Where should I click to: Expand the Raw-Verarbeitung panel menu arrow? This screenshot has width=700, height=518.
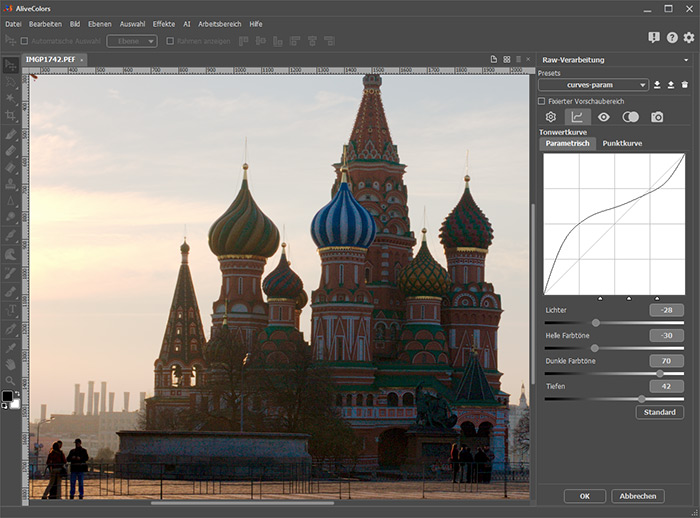pyautogui.click(x=686, y=60)
